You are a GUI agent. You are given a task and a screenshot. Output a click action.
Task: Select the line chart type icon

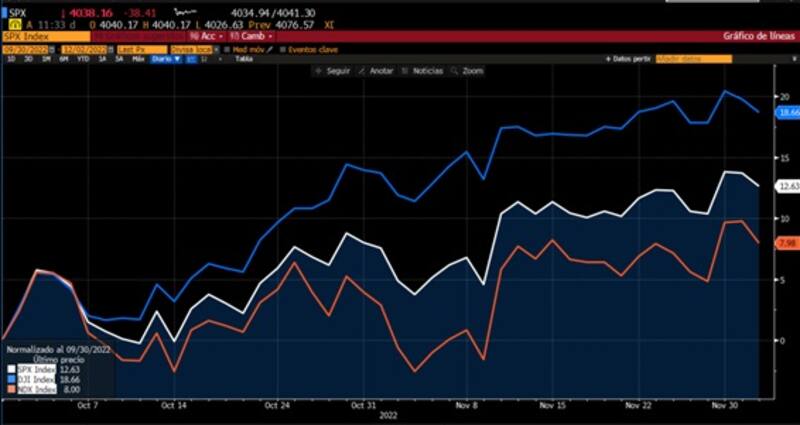pos(192,59)
